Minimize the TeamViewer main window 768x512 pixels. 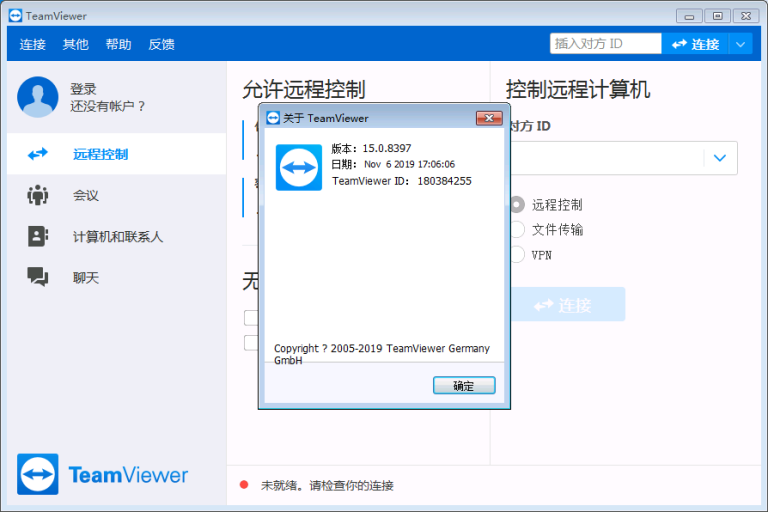point(689,16)
